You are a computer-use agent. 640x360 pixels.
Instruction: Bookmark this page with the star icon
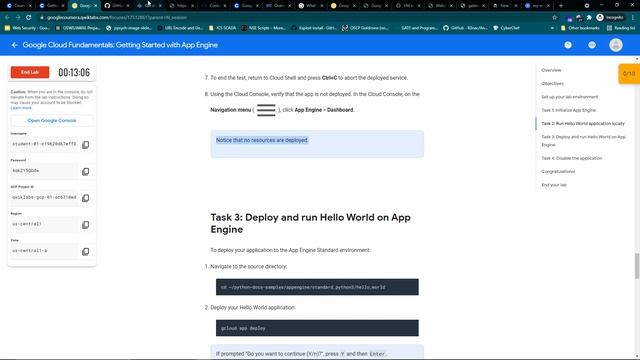tap(554, 18)
